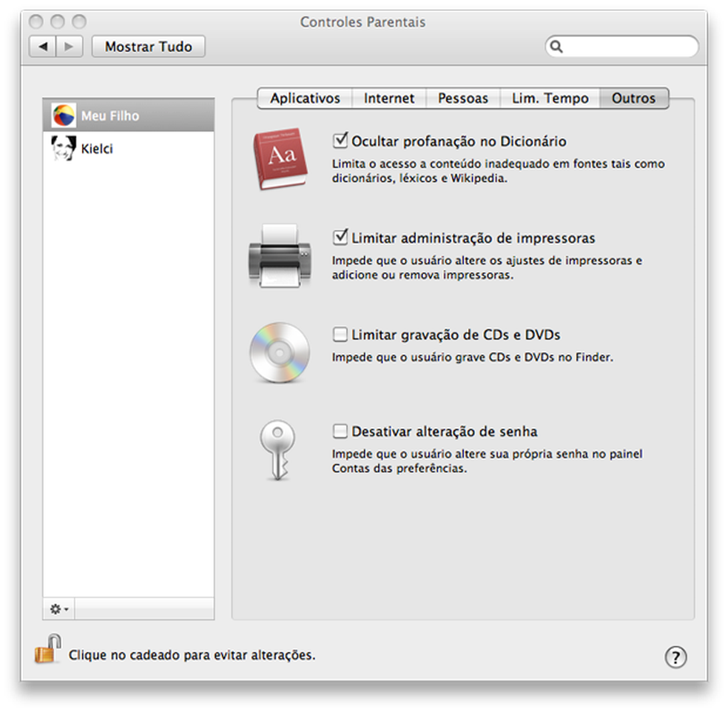Click the CD/DVD disc icon

[280, 353]
